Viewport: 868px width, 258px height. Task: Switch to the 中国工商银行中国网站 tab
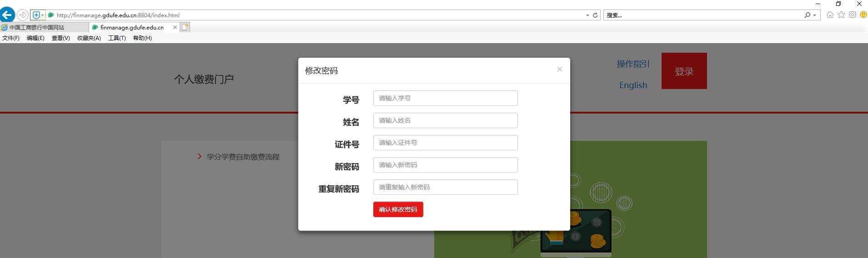[x=37, y=27]
